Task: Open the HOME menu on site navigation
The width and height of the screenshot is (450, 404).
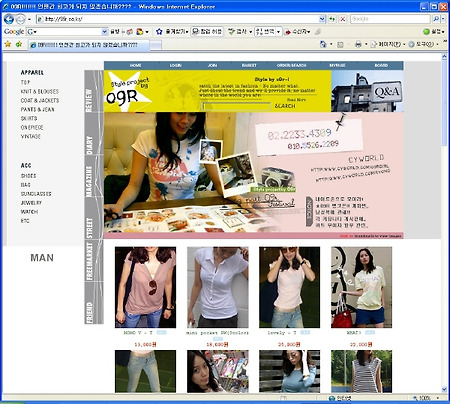Action: pos(135,65)
